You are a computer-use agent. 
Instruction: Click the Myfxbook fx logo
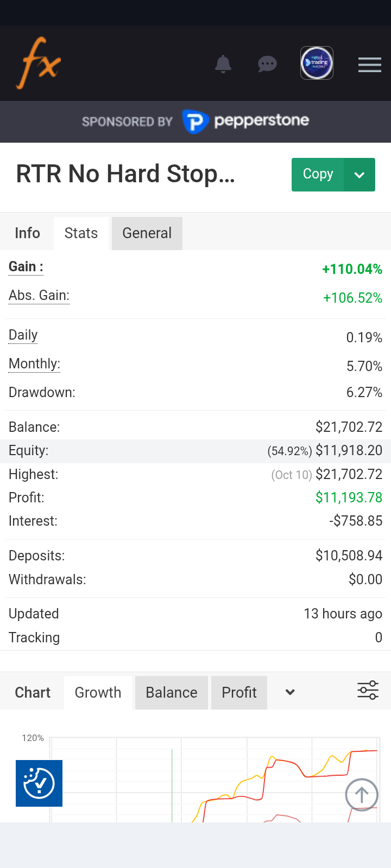(39, 63)
